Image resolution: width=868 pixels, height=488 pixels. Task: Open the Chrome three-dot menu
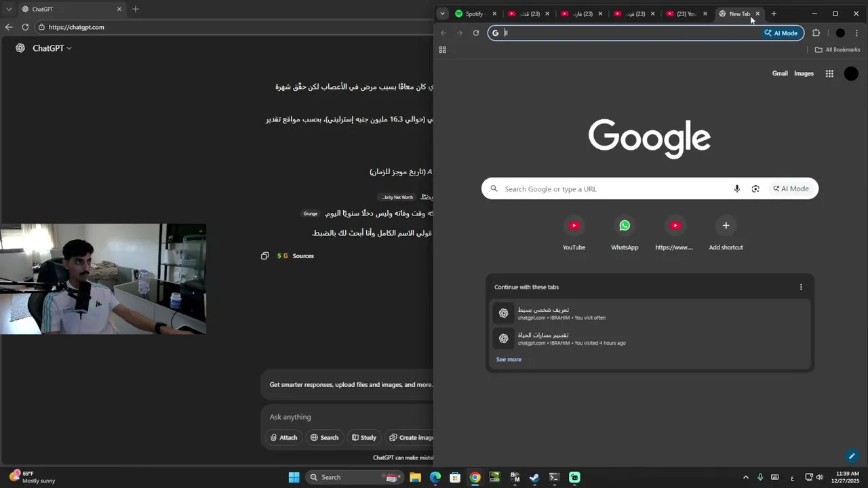tap(857, 33)
